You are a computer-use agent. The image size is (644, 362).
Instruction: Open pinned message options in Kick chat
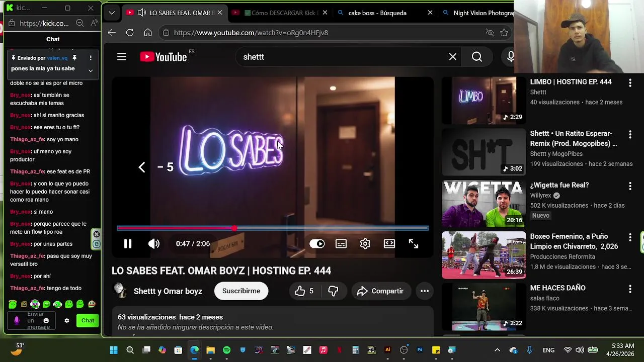91,58
